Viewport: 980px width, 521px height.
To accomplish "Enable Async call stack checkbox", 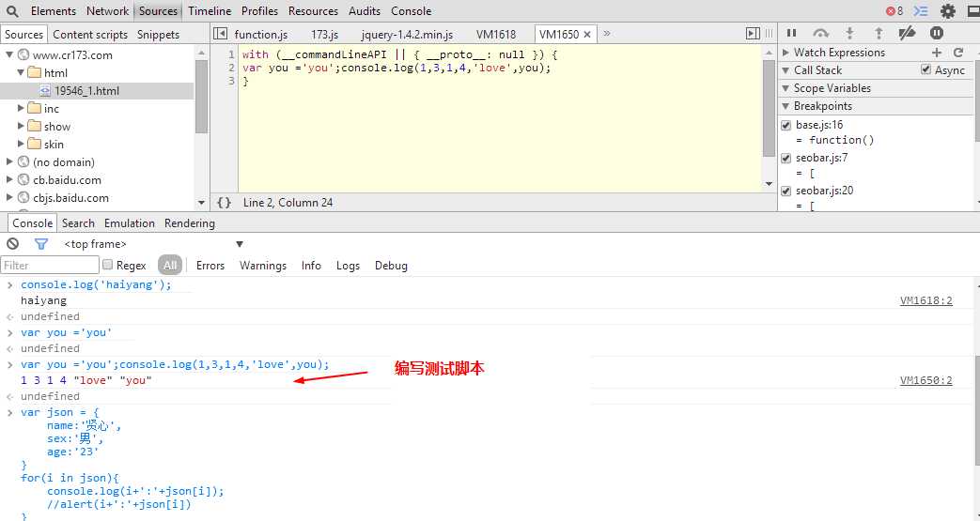I will [x=926, y=69].
